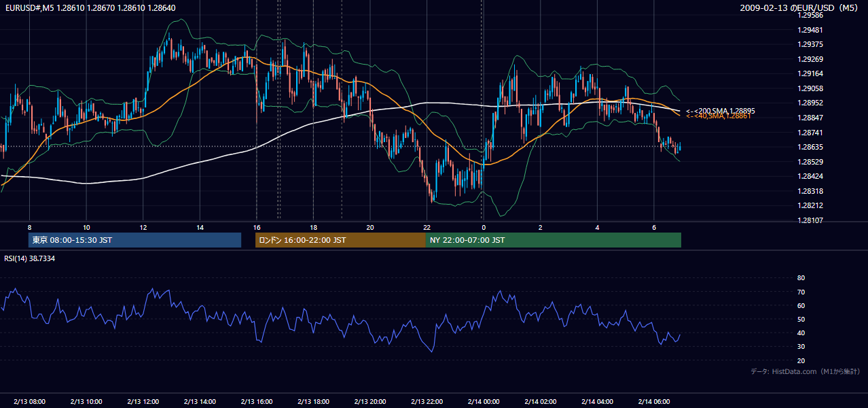
Task: Click RSI scale value 40
Action: coord(801,333)
